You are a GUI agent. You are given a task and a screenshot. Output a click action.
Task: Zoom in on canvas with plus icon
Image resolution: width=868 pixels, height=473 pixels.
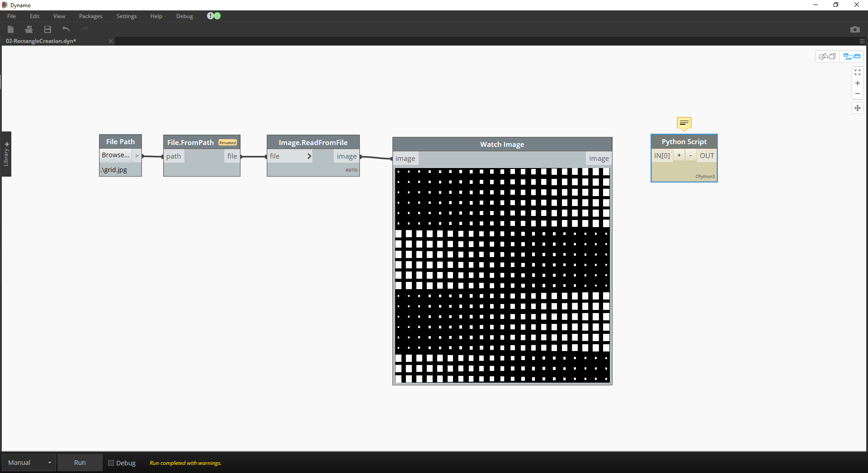pyautogui.click(x=857, y=83)
